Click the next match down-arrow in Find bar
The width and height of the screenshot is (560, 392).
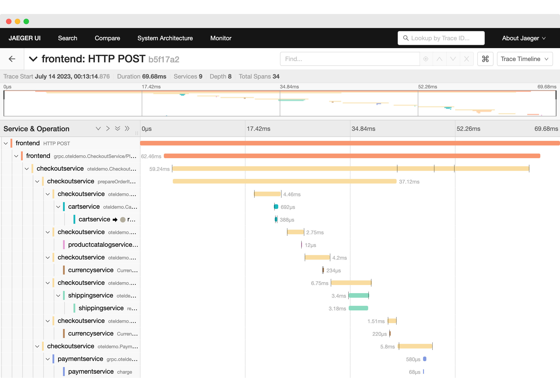[453, 59]
